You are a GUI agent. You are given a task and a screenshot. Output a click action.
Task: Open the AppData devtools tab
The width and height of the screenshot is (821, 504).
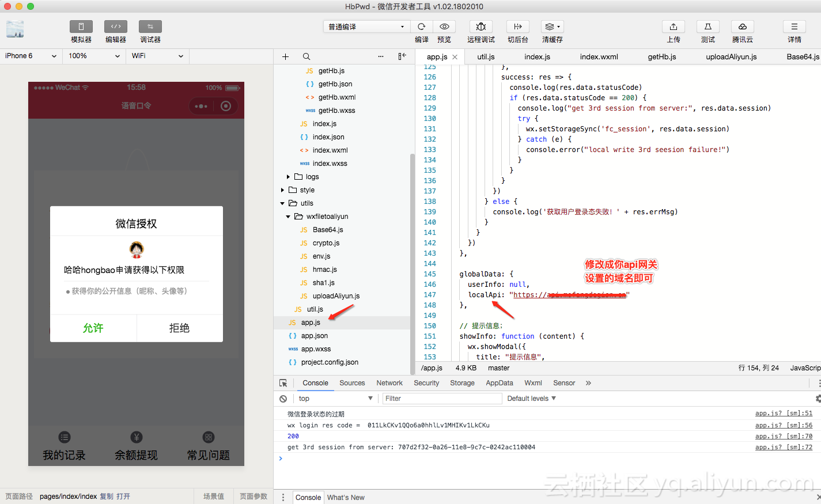500,383
